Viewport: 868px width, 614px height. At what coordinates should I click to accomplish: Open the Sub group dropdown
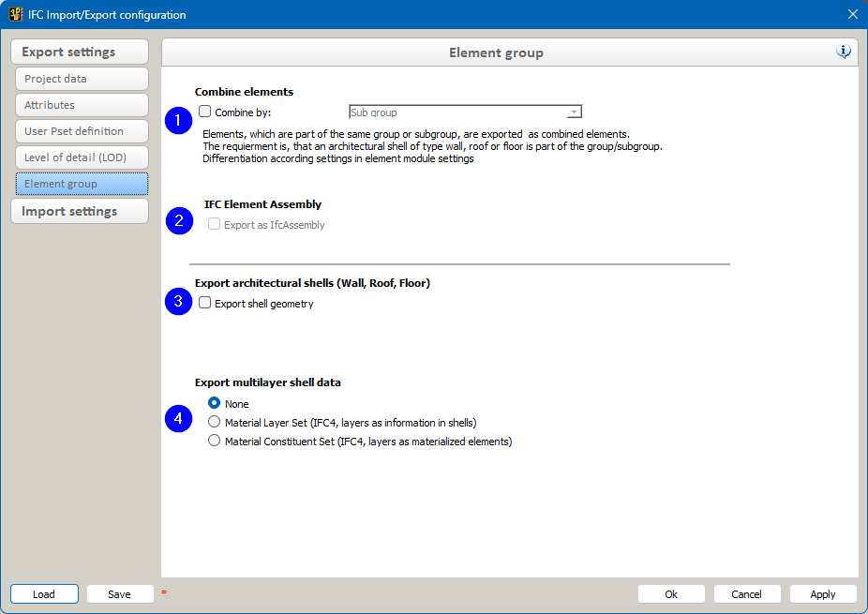pyautogui.click(x=465, y=112)
